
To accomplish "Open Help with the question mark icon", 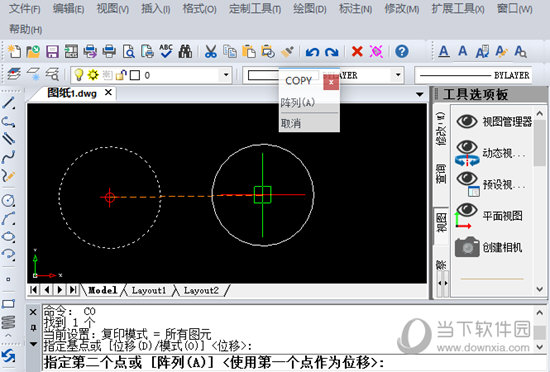I will pyautogui.click(x=402, y=52).
